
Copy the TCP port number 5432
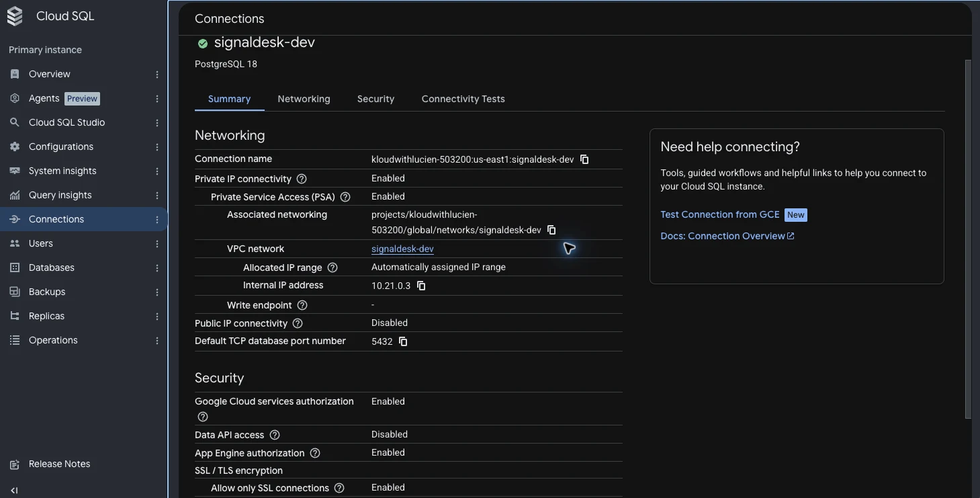pos(403,341)
